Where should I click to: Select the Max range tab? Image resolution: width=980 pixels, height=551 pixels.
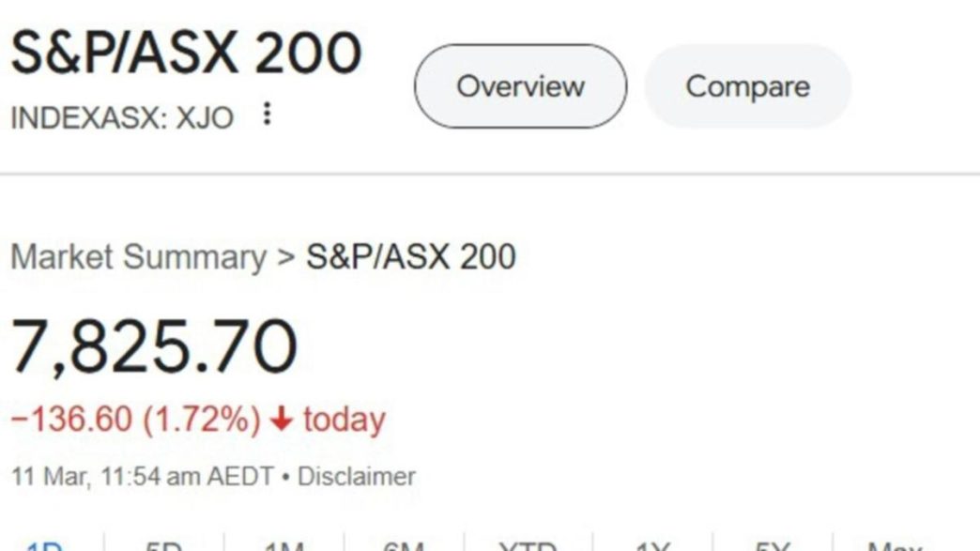point(895,546)
